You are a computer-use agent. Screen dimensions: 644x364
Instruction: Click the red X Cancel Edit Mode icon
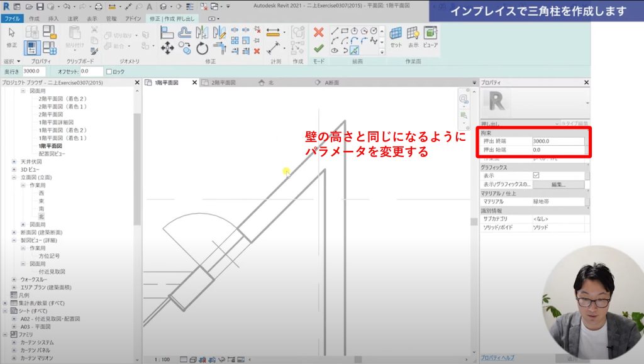click(x=319, y=32)
